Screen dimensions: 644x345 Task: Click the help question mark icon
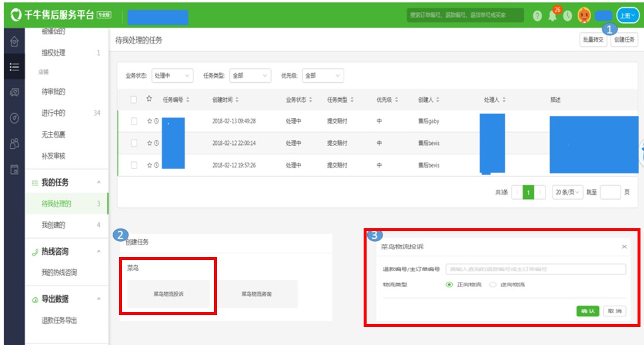(537, 16)
